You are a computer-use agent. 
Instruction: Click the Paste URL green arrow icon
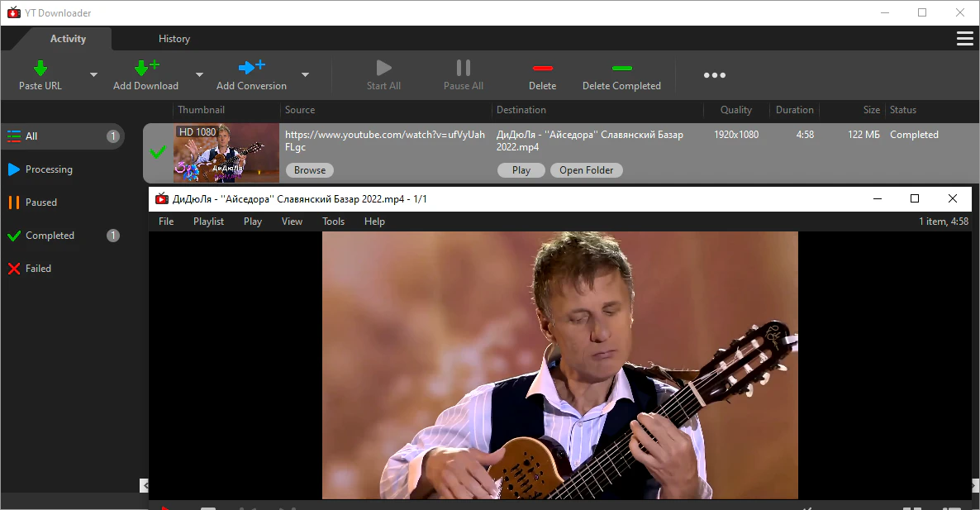click(x=40, y=68)
